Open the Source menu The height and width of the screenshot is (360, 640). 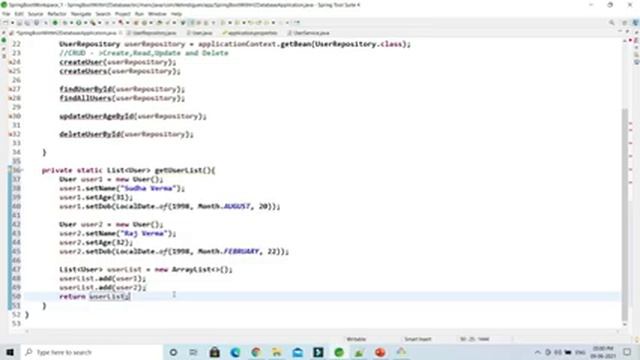pyautogui.click(x=36, y=14)
